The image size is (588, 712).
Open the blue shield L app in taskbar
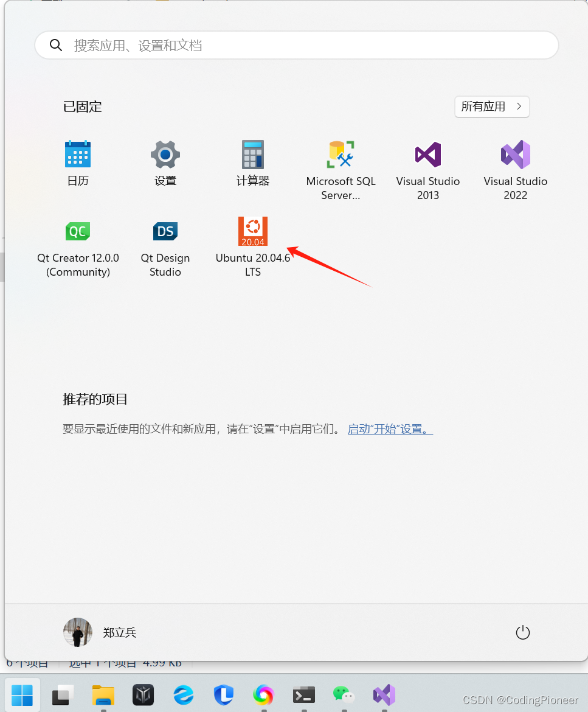224,695
